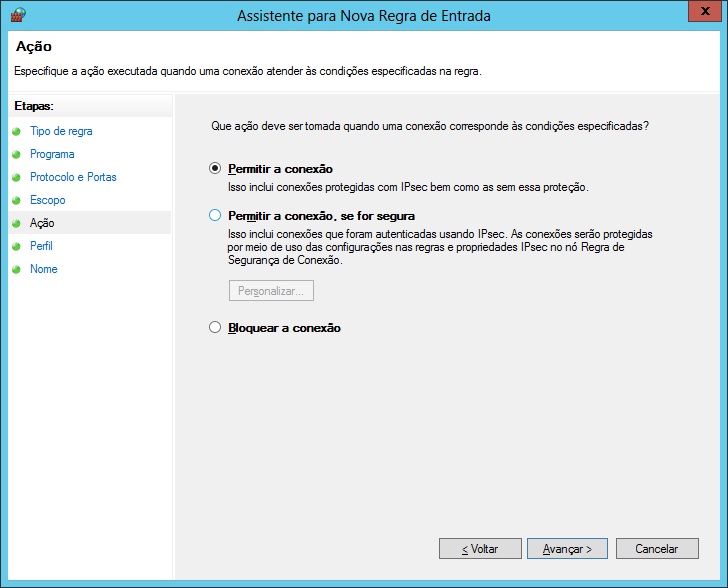Select the Bloquear a conexão option
The width and height of the screenshot is (728, 588).
click(214, 327)
